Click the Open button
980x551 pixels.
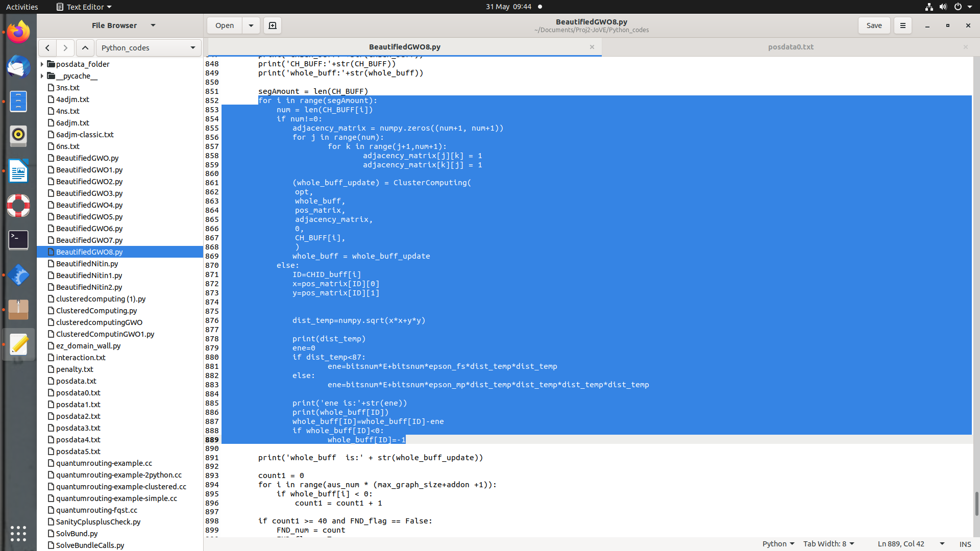click(x=225, y=26)
